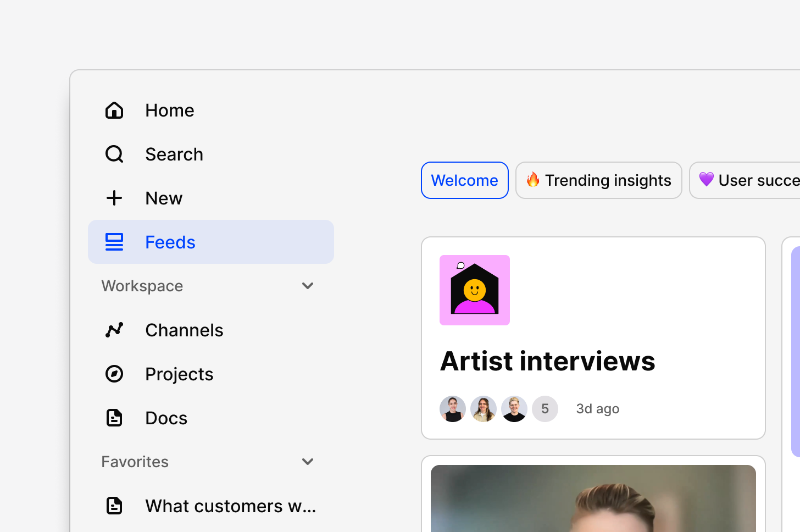Viewport: 800px width, 532px height.
Task: Click the purple heart emoji on User success
Action: 706,179
